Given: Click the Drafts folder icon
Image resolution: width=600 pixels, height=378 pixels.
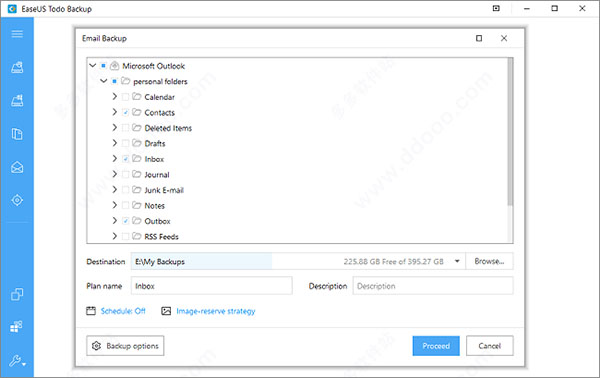Looking at the screenshot, I should pos(137,143).
